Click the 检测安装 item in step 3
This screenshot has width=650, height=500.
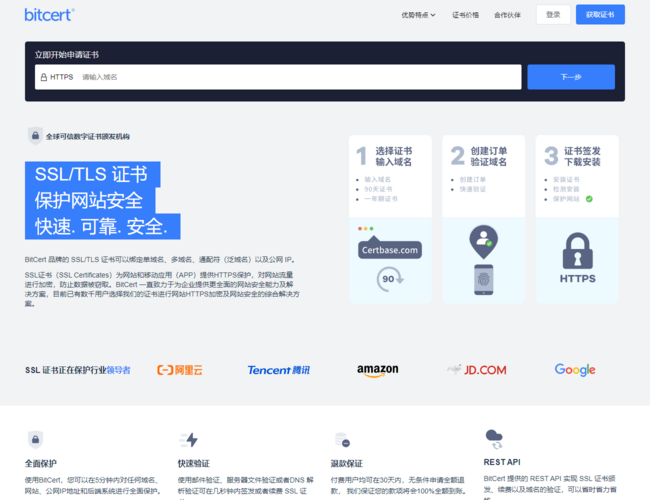click(x=566, y=189)
